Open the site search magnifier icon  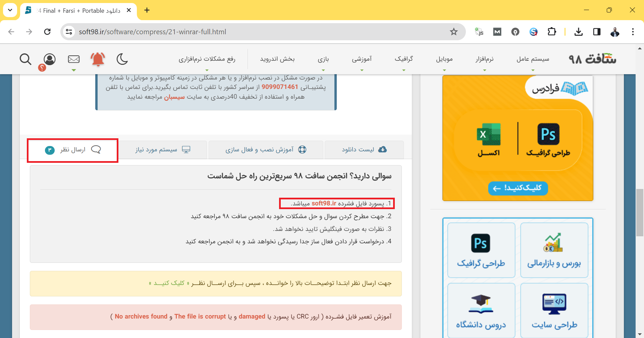(25, 59)
